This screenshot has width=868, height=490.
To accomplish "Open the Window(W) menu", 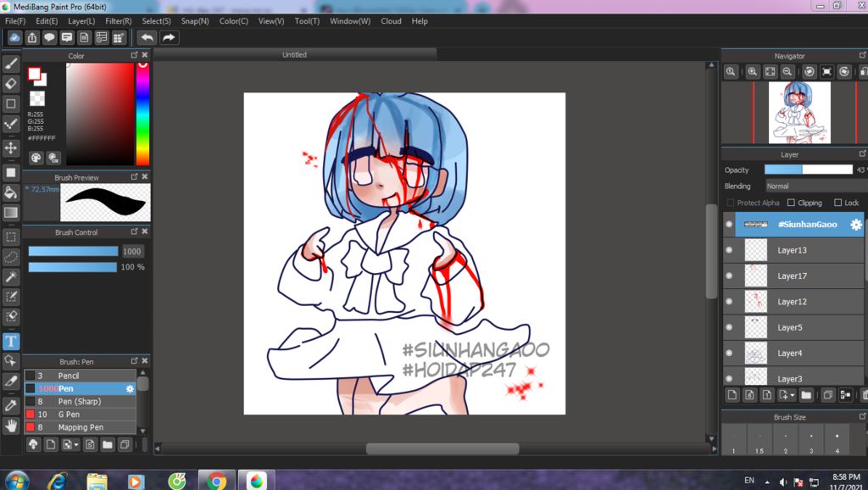I will (x=350, y=21).
